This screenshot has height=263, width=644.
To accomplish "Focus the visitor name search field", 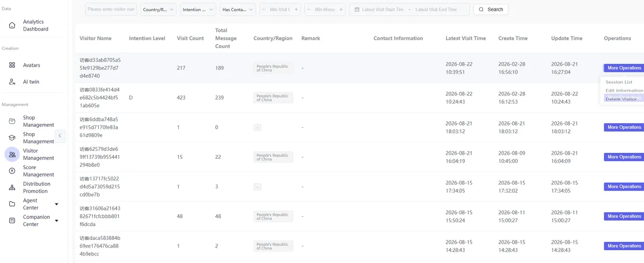I will click(111, 10).
